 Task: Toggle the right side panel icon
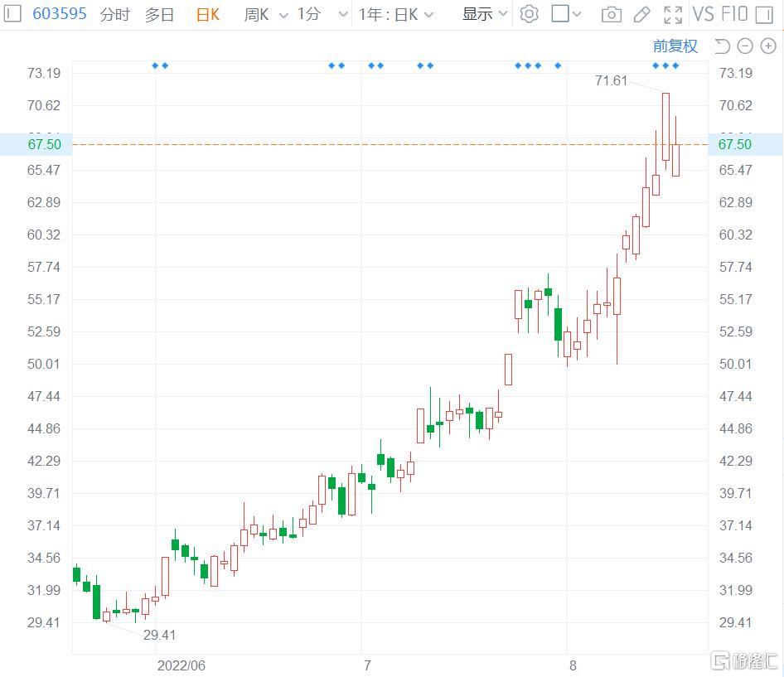764,14
